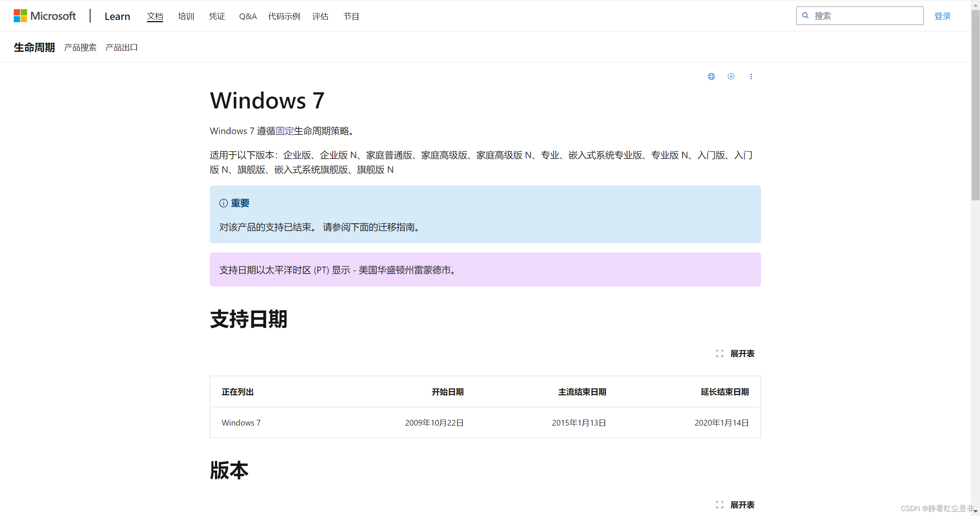Open the 固定 lifecycle policy link

point(284,131)
